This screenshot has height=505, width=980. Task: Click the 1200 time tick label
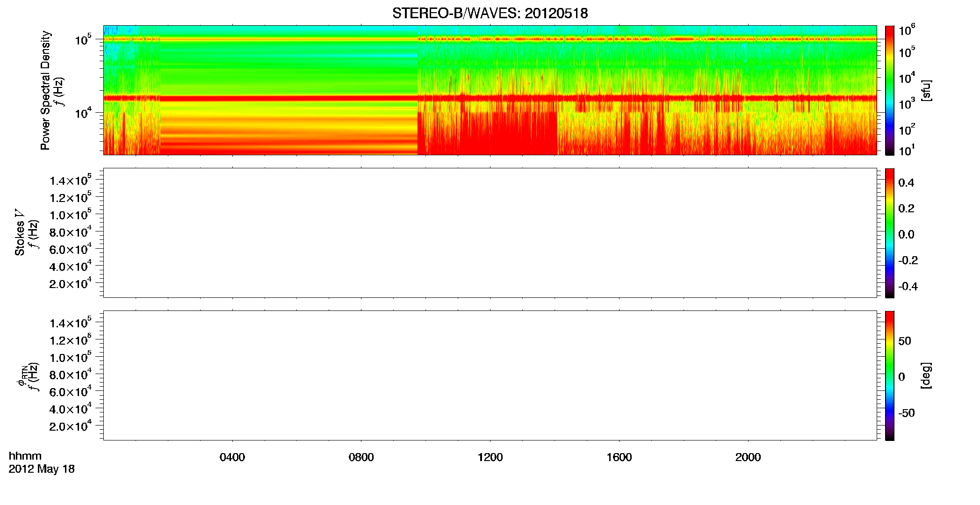(x=490, y=457)
